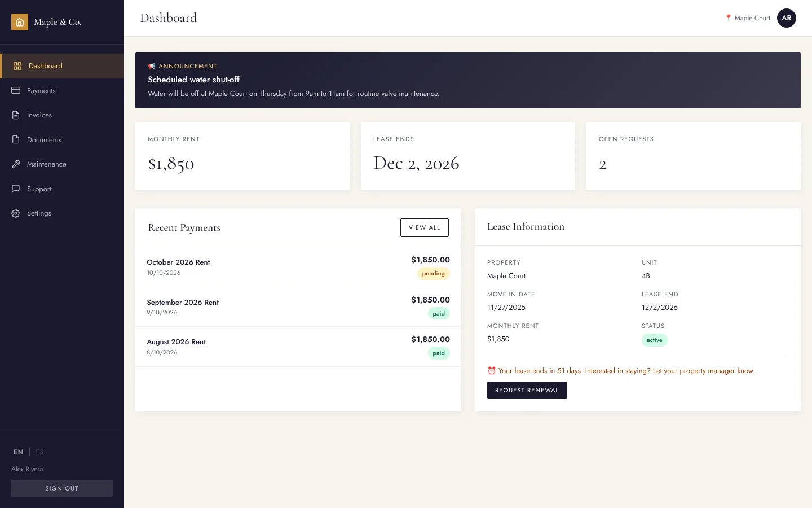Click the Monthly Rent summary card
Image resolution: width=812 pixels, height=508 pixels.
click(x=242, y=156)
